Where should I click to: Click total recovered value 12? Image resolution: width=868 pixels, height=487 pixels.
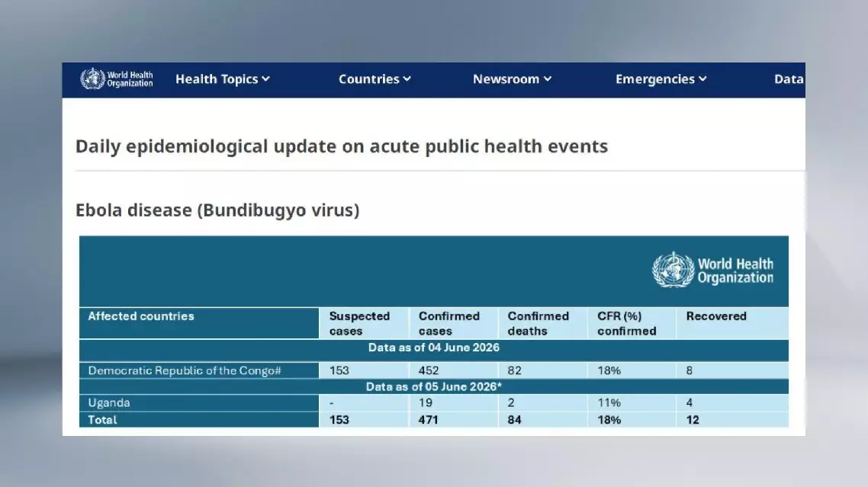[x=693, y=420]
